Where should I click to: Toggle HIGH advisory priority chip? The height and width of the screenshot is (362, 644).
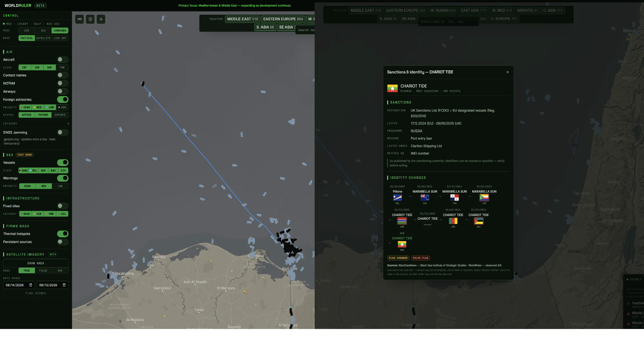click(x=25, y=107)
